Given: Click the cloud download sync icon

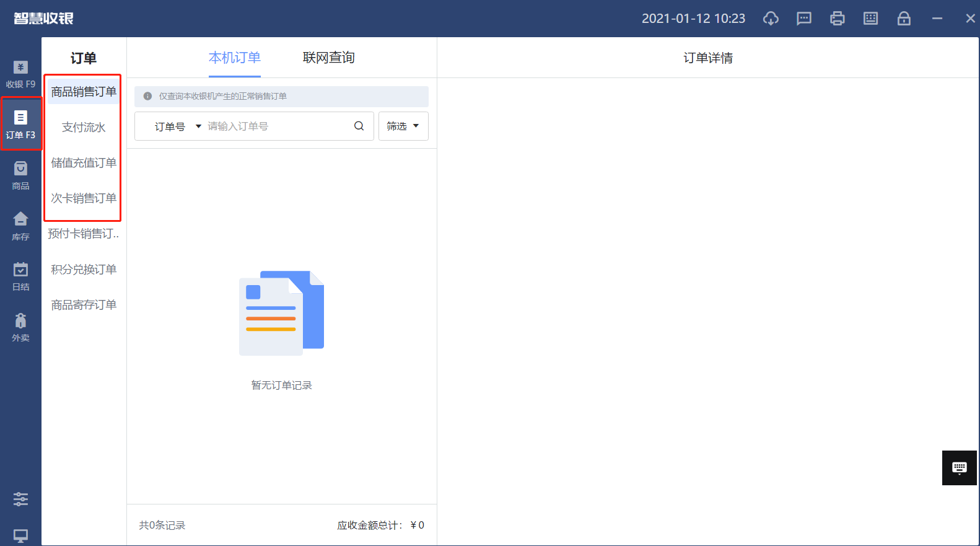Looking at the screenshot, I should click(x=771, y=19).
